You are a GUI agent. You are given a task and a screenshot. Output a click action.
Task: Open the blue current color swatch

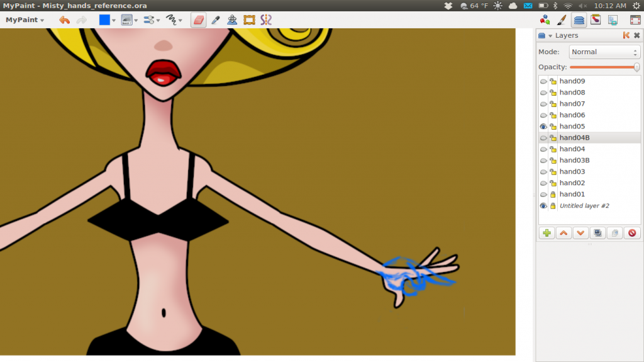pos(104,20)
